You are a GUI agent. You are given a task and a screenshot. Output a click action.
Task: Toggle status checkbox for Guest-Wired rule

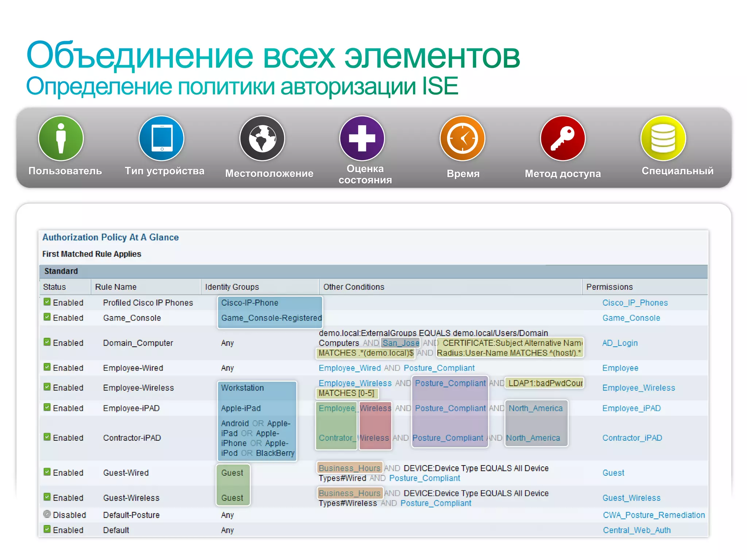(47, 472)
